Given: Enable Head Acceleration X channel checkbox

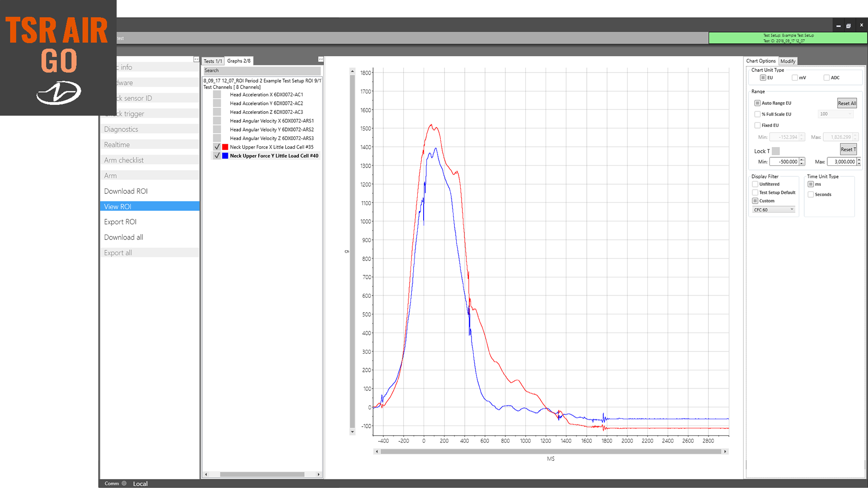Looking at the screenshot, I should [217, 94].
